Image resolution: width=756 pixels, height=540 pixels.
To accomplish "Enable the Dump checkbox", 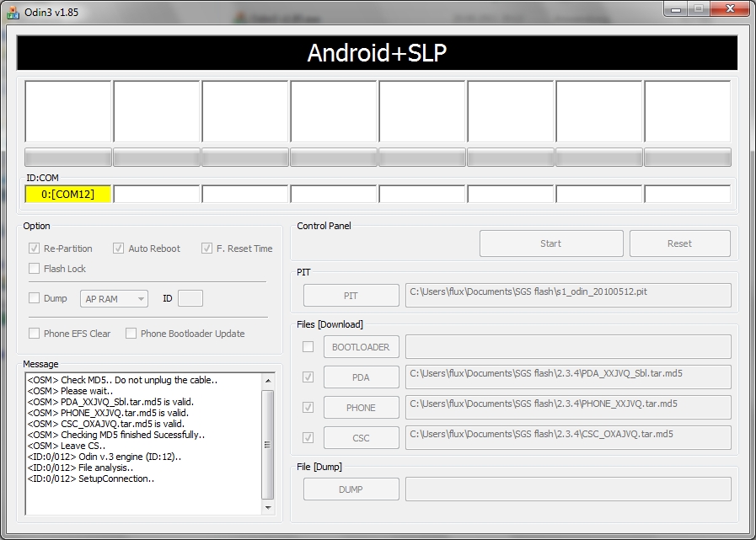I will [34, 298].
